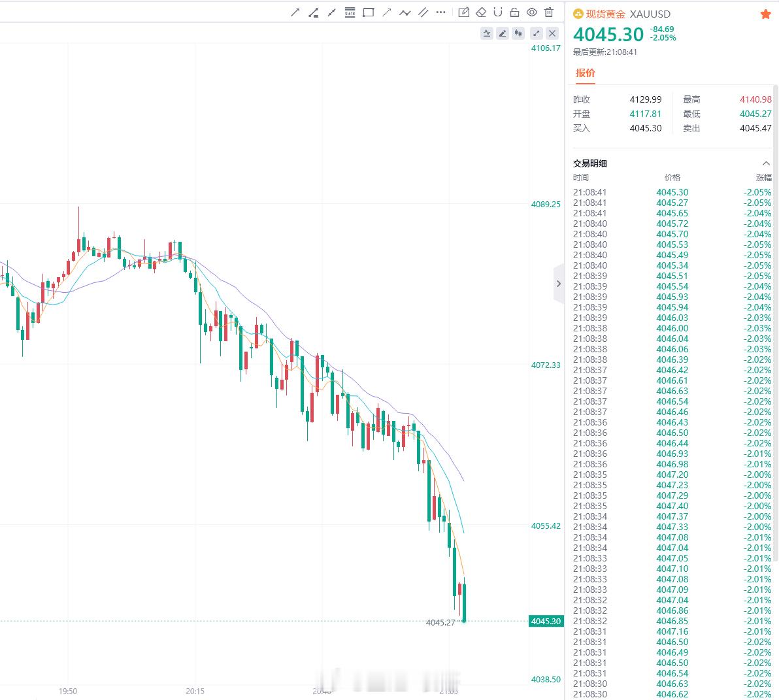Toggle the drawing lock icon
This screenshot has height=700, width=779.
[x=515, y=12]
